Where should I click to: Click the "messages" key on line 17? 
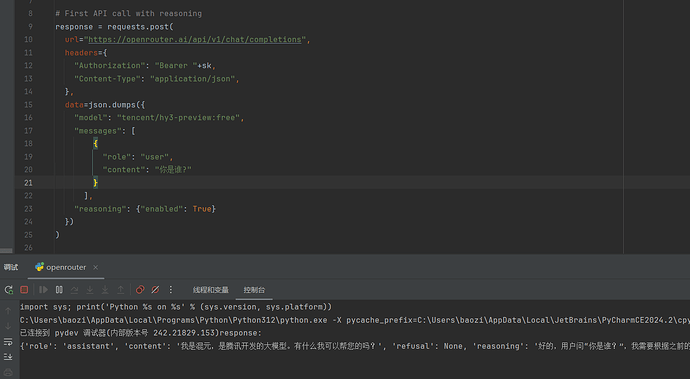tap(98, 131)
